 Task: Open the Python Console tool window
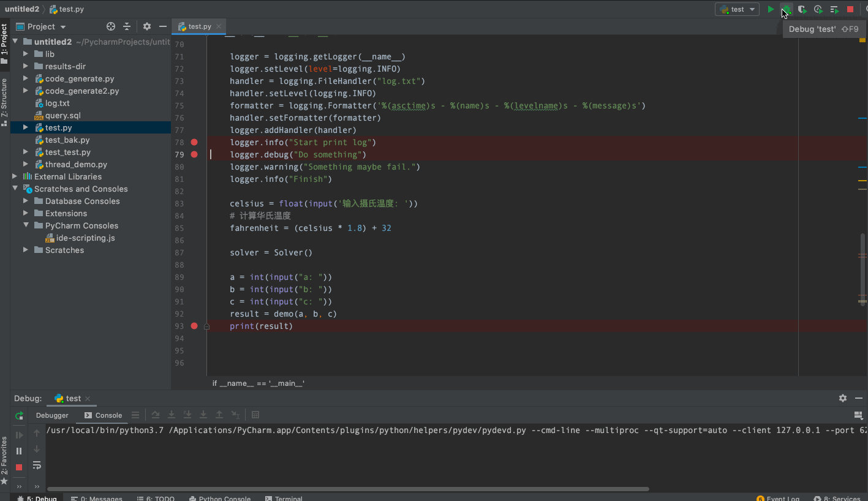[220, 498]
